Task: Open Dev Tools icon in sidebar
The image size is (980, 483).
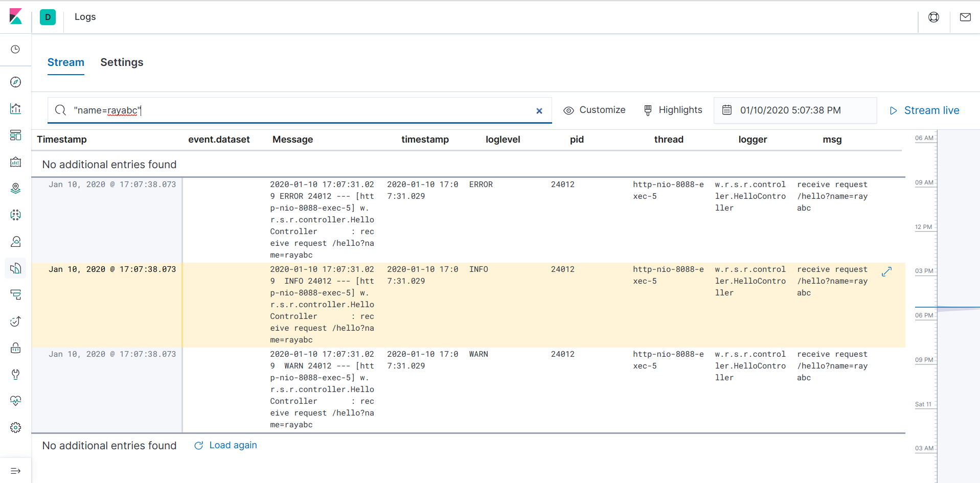Action: 16,375
